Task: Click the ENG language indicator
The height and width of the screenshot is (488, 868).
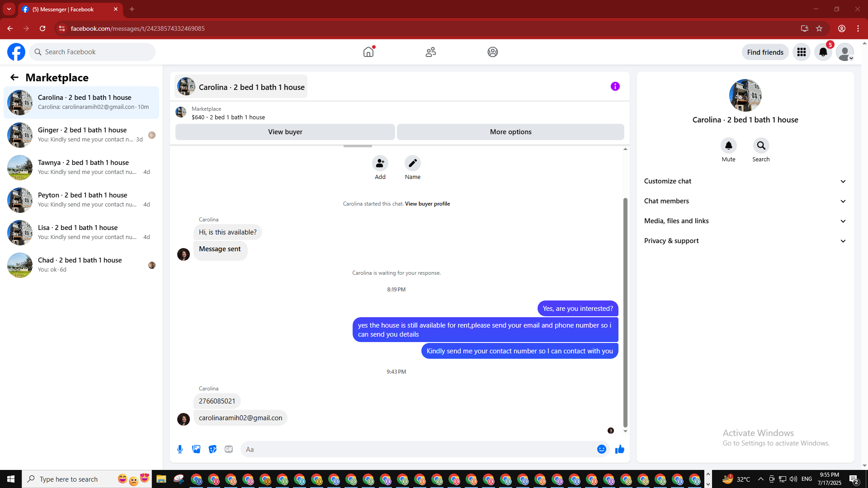Action: coord(807,479)
